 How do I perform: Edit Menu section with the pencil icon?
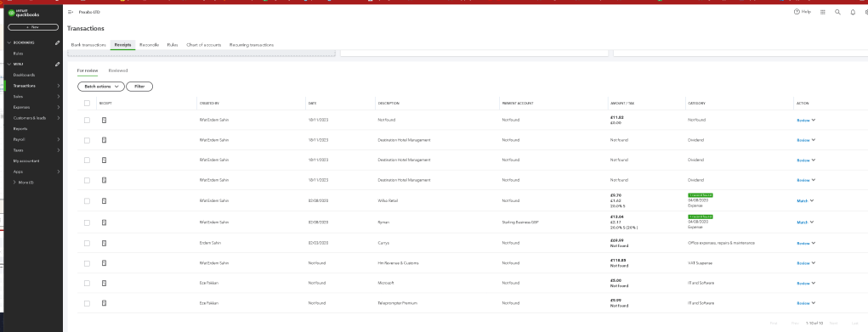coord(58,65)
